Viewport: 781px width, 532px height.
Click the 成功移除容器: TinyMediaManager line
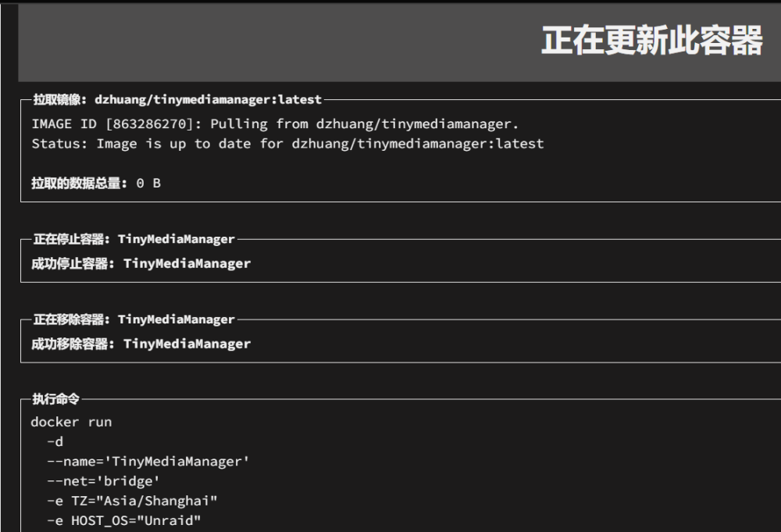141,344
